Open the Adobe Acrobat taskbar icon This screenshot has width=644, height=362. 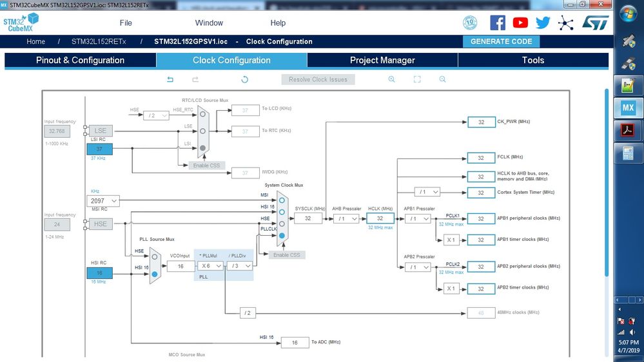[x=628, y=131]
